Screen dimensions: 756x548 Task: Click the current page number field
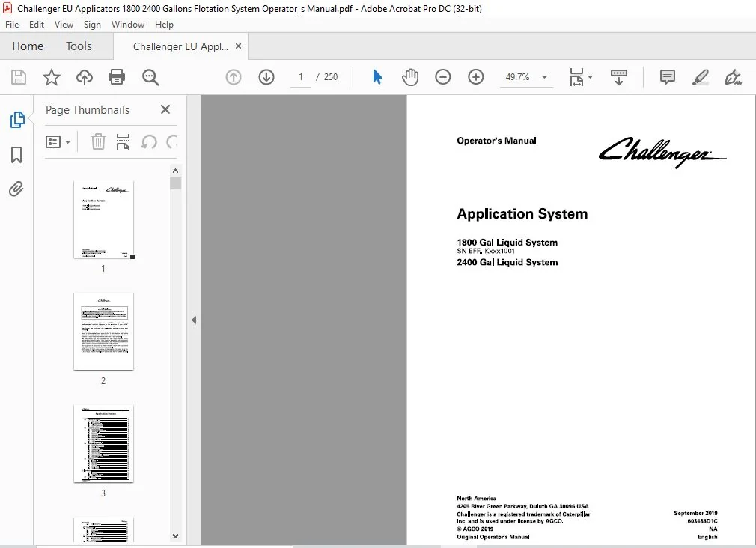click(301, 77)
